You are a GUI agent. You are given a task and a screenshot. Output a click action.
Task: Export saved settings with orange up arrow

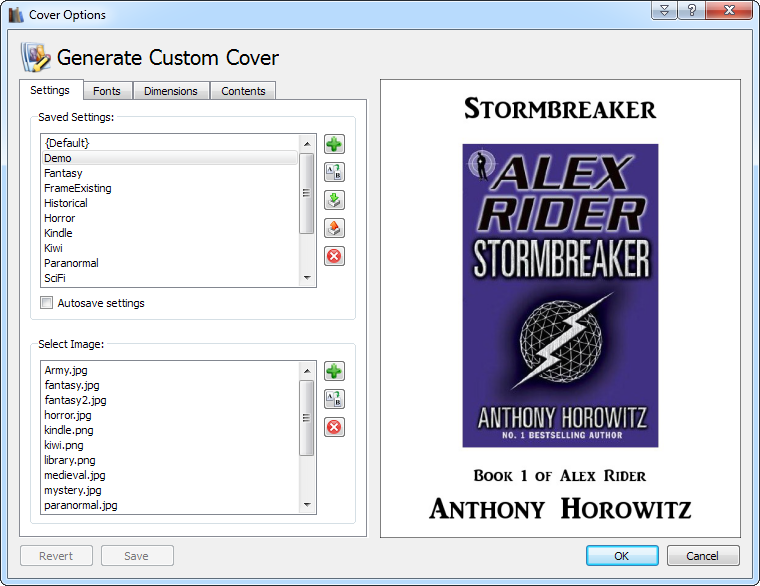(x=334, y=228)
